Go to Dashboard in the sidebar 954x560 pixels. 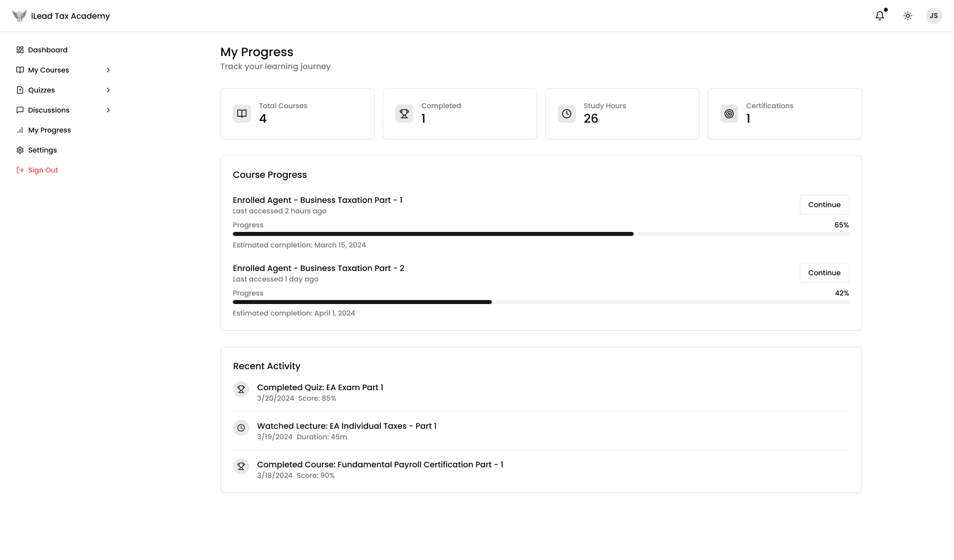tap(48, 50)
